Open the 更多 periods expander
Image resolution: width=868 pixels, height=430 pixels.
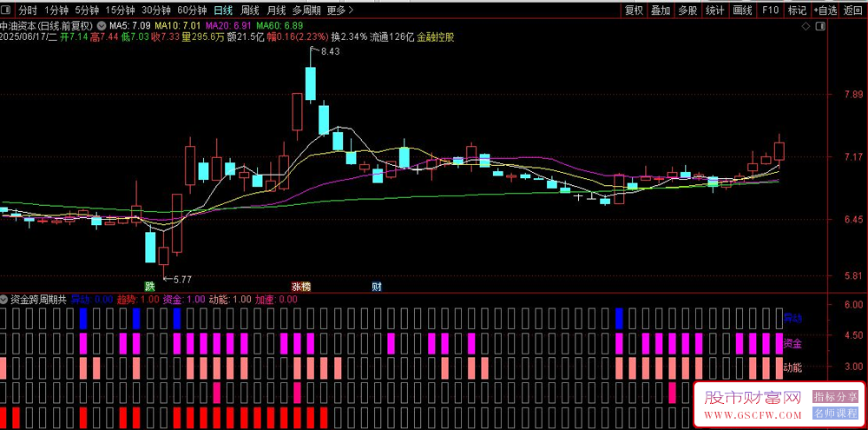pyautogui.click(x=340, y=10)
